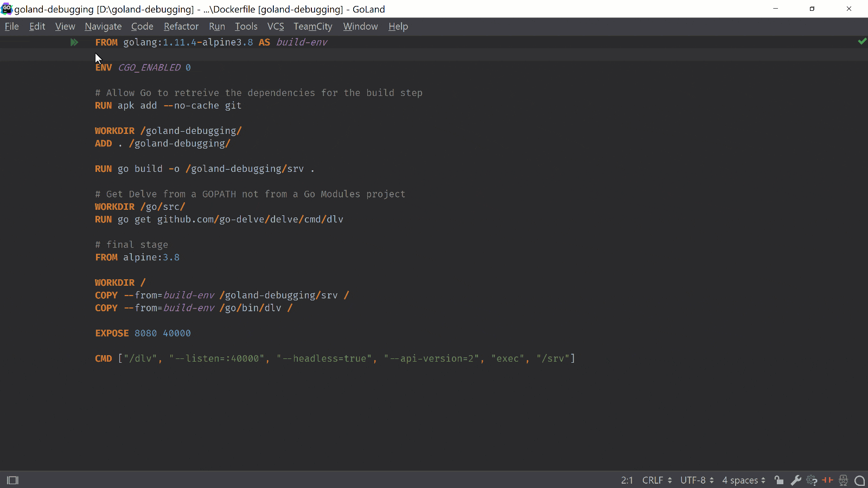Open the Help menu
Screen dimensions: 868x488
[398, 27]
